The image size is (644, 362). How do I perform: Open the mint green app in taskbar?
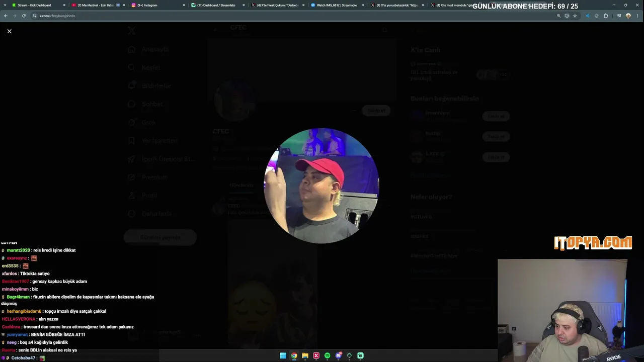360,355
